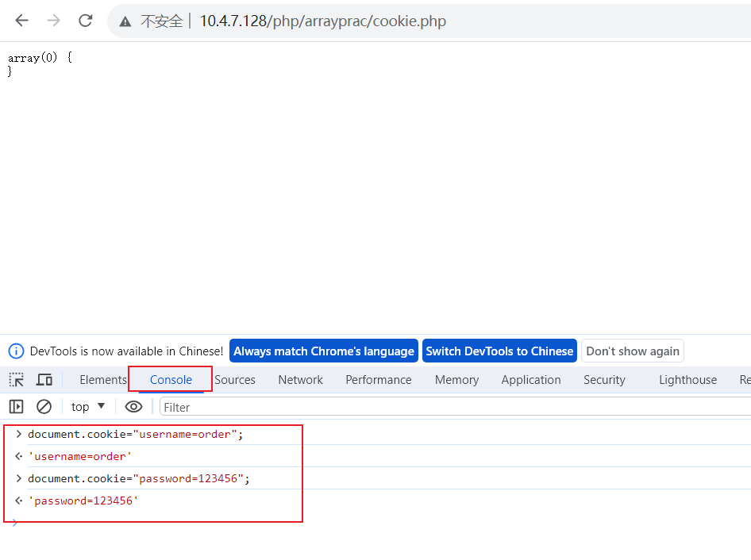Viewport: 751px width, 560px height.
Task: Show the console sidebar panel
Action: click(17, 407)
